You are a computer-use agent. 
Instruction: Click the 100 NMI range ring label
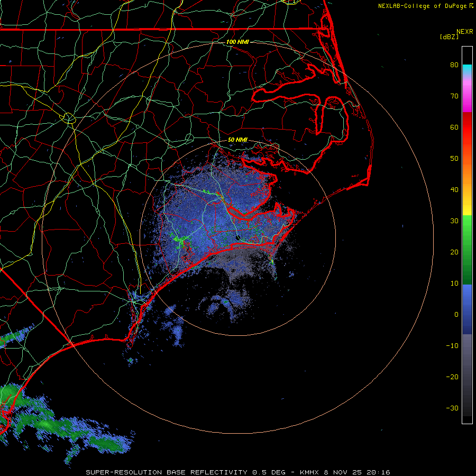point(237,42)
